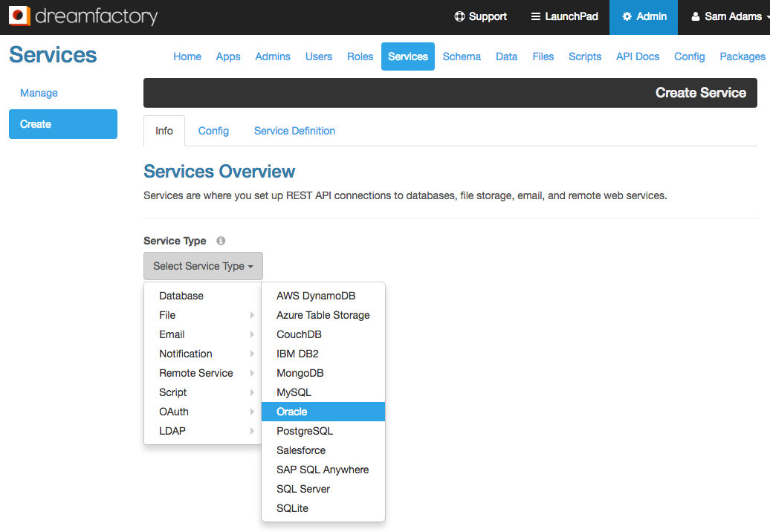770x532 pixels.
Task: Pick SAP SQL Anywhere service type
Action: click(x=323, y=469)
